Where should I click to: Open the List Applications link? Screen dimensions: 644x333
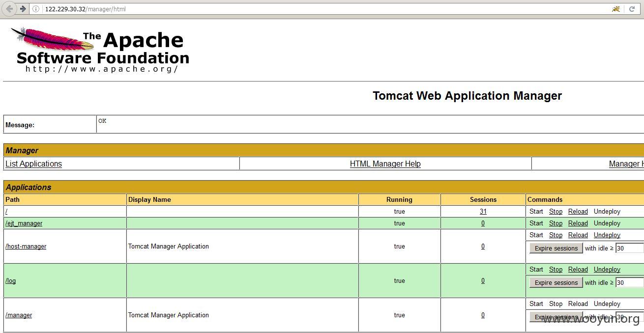point(33,164)
